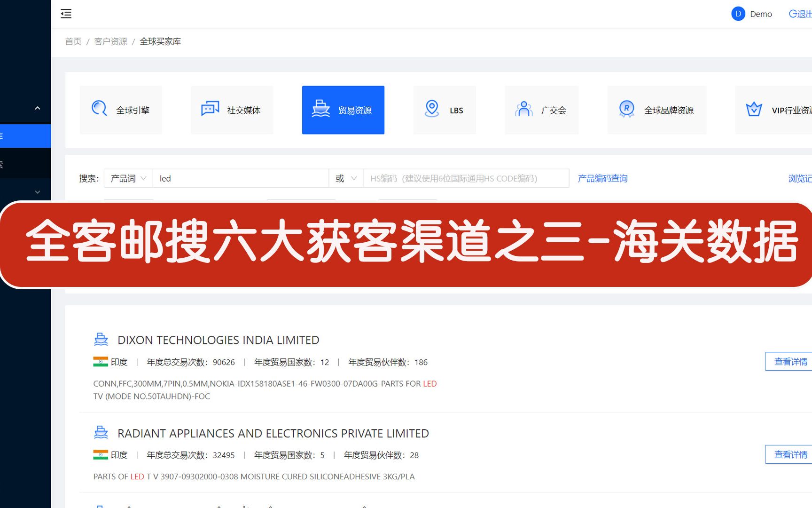Click the ship icon beside DIXON TECHNOLOGIES
The image size is (812, 508).
point(101,338)
